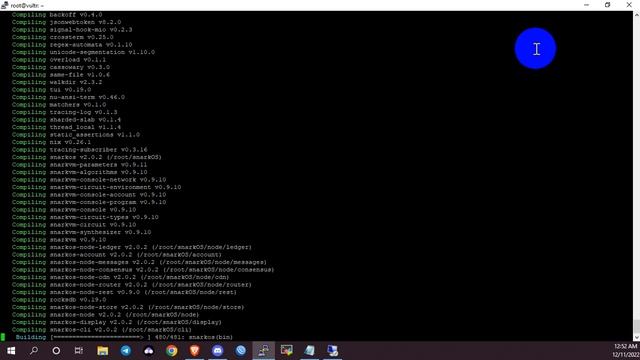Open the monitor app icon after PuTTY
This screenshot has width=640, height=360.
point(287,351)
